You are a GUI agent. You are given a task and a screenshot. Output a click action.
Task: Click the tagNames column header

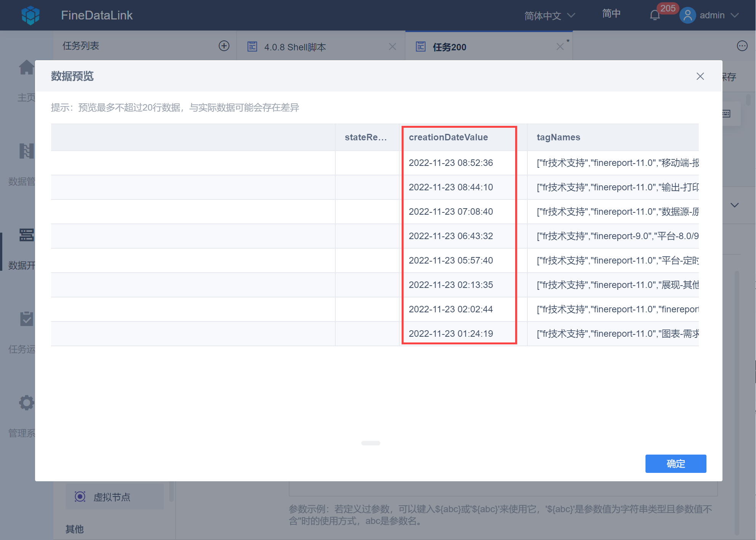(x=558, y=137)
